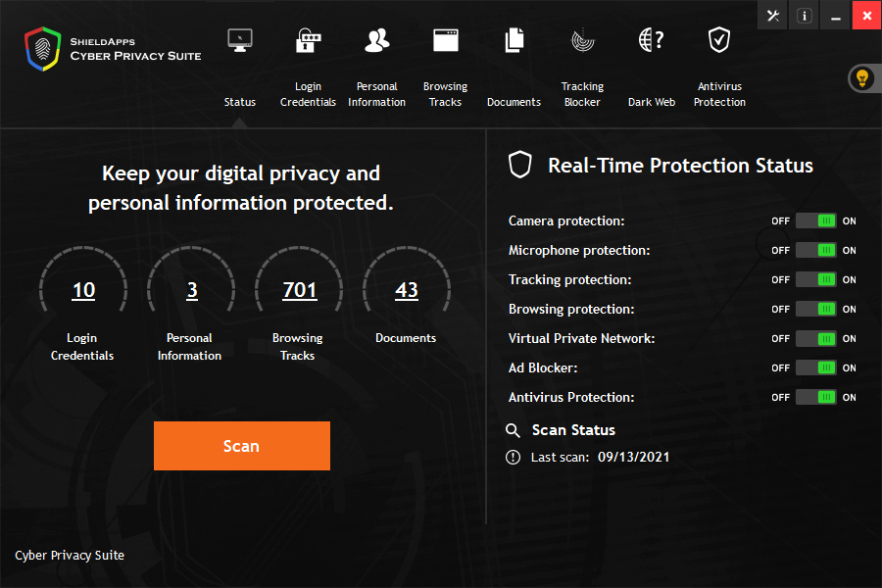Start a Scan
The width and height of the screenshot is (882, 588).
click(241, 445)
